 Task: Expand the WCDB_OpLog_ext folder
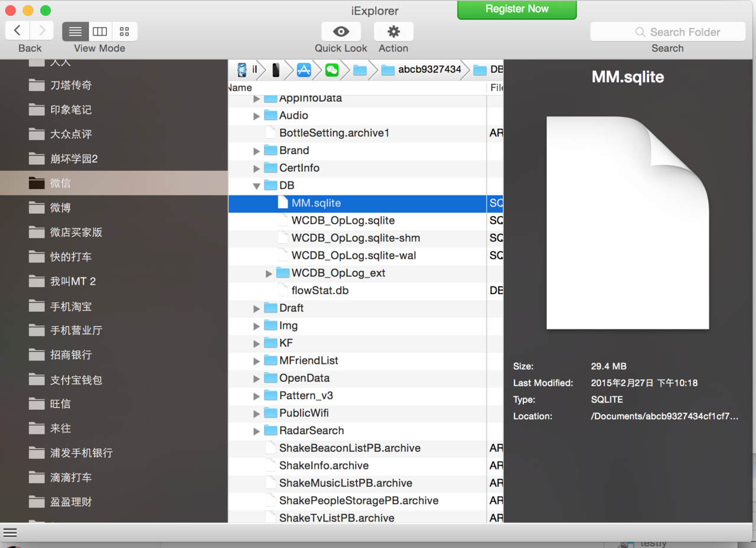pos(269,273)
